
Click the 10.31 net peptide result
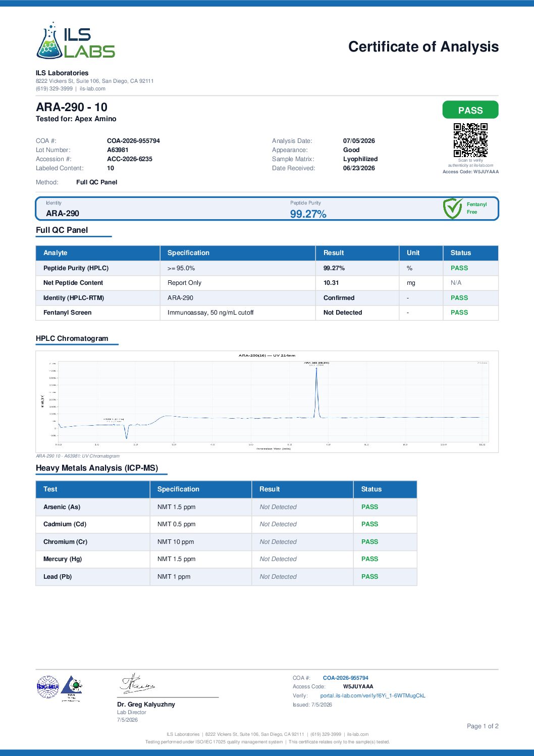[x=331, y=283]
